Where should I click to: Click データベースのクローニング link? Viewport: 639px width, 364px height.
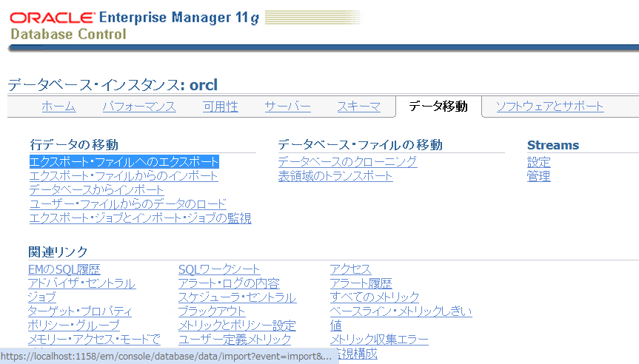(x=347, y=161)
